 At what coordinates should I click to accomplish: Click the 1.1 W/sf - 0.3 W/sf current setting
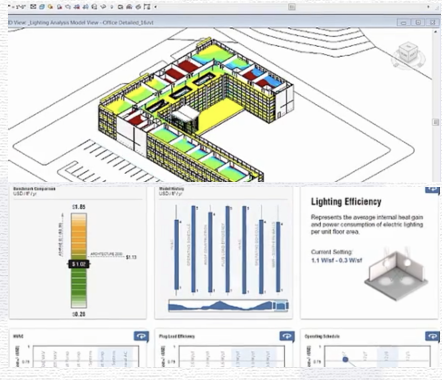[x=336, y=260]
